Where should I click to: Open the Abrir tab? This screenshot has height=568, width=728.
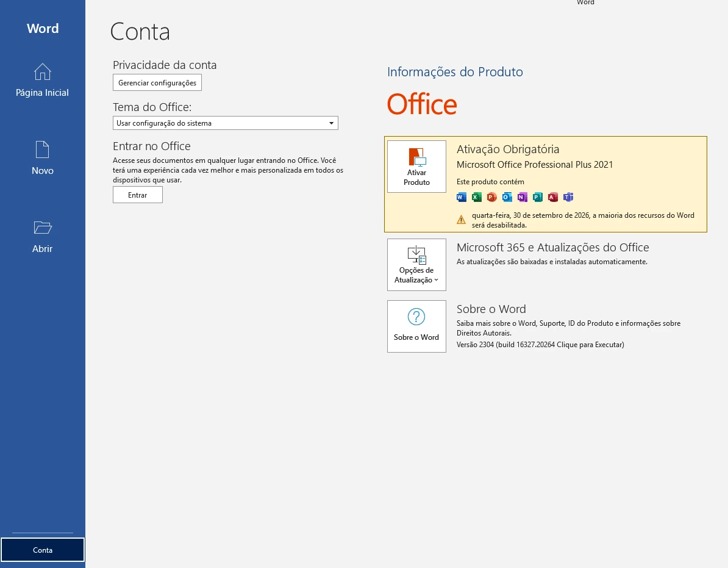click(x=42, y=236)
